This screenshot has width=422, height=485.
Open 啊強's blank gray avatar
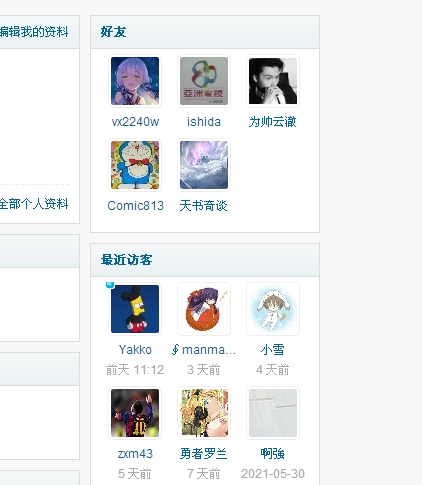point(273,413)
